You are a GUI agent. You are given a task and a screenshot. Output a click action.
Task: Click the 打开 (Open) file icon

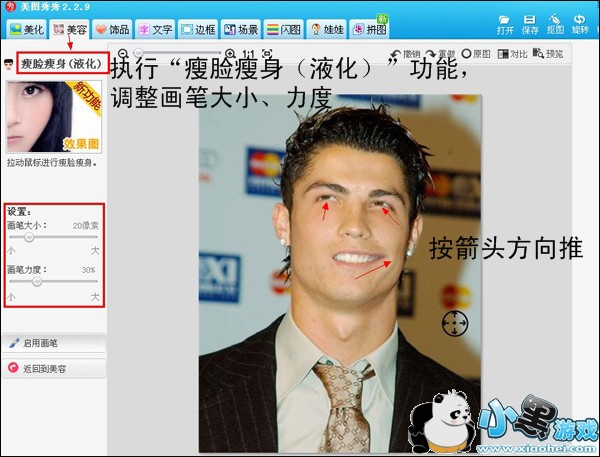point(505,24)
